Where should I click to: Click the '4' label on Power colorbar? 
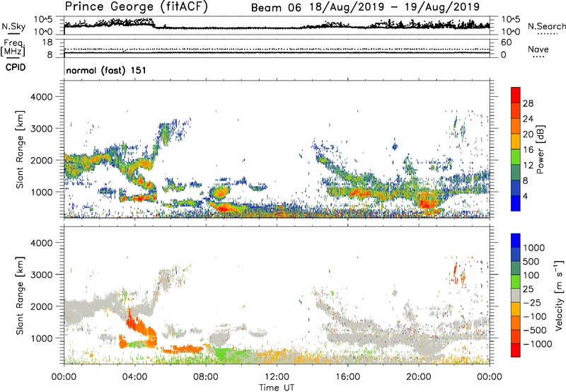pos(525,196)
